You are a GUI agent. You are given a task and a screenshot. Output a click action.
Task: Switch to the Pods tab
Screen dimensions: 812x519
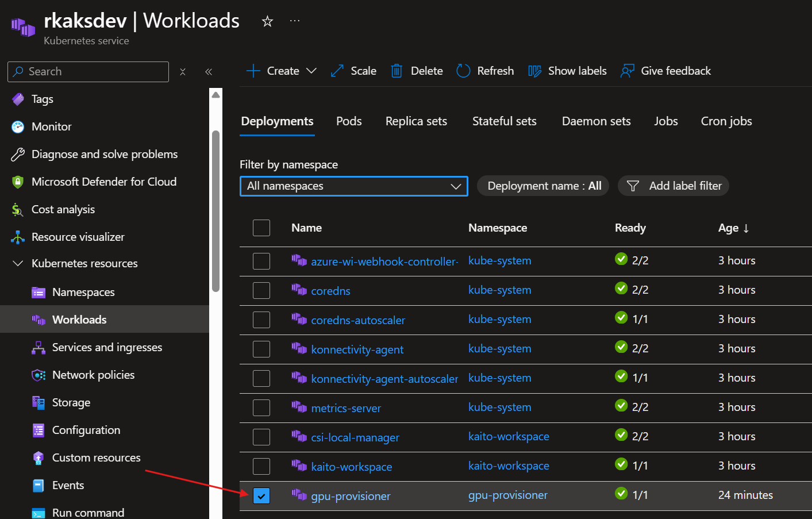click(349, 121)
